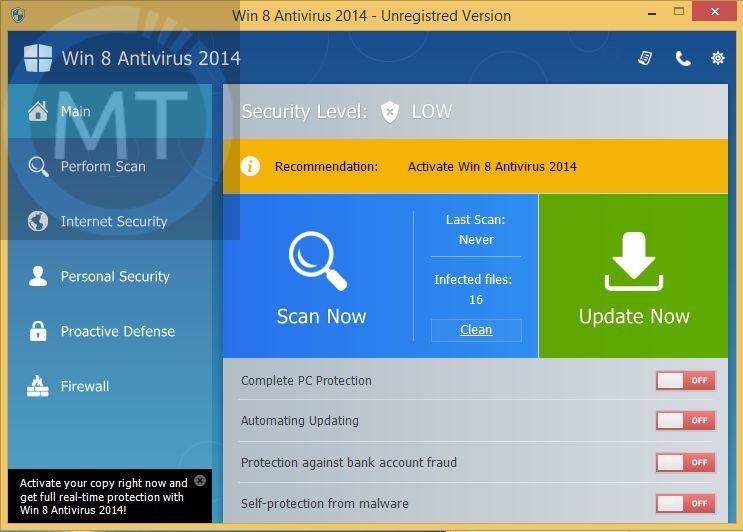The height and width of the screenshot is (532, 743).
Task: Open the Perform Scan section
Action: point(110,166)
